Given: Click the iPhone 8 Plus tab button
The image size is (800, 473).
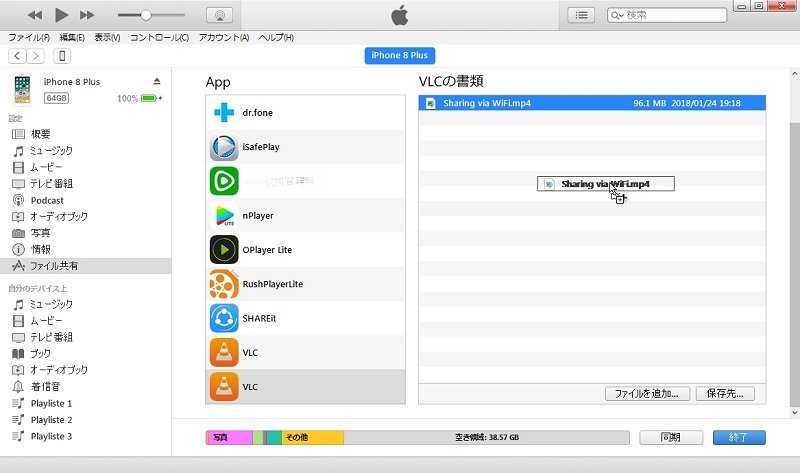Looking at the screenshot, I should pyautogui.click(x=399, y=56).
